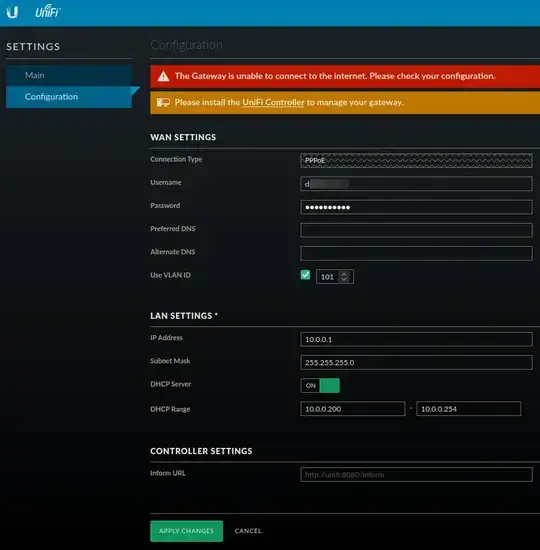The height and width of the screenshot is (550, 540).
Task: Click the Inform URL label
Action: coord(168,473)
